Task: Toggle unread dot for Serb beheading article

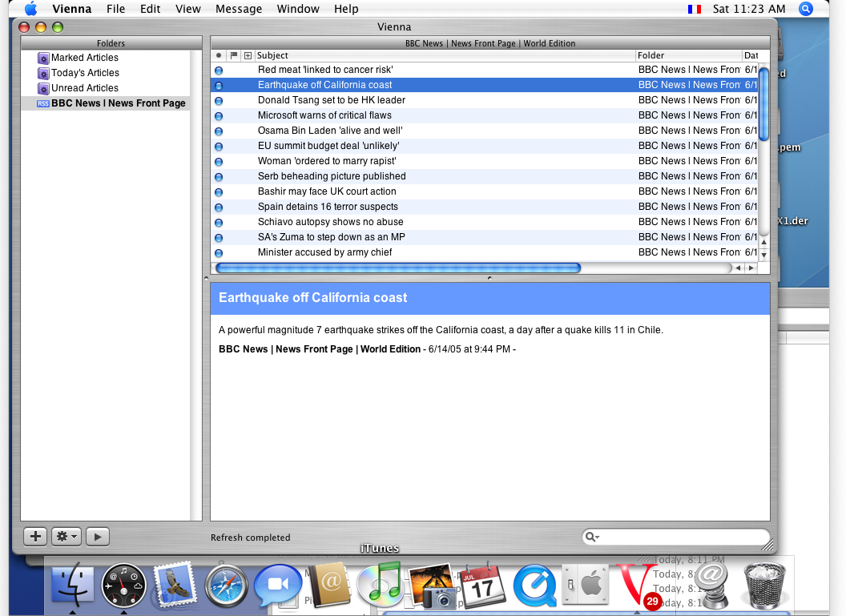Action: (x=219, y=176)
